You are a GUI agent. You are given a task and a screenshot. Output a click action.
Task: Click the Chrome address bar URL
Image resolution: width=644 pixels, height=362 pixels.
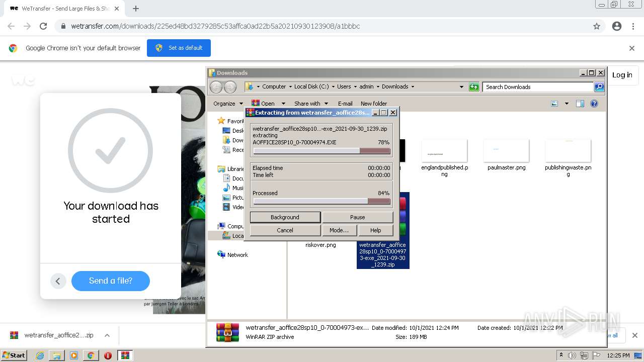(x=215, y=26)
